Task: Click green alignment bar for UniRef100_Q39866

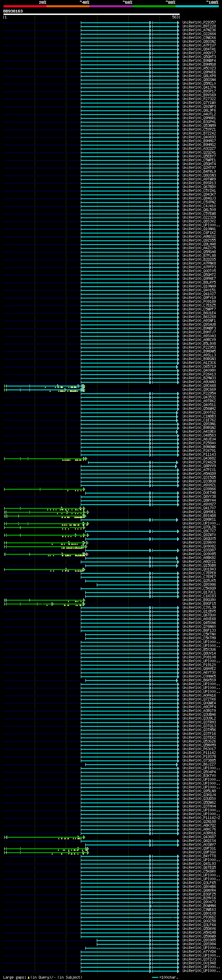Action: point(44,489)
